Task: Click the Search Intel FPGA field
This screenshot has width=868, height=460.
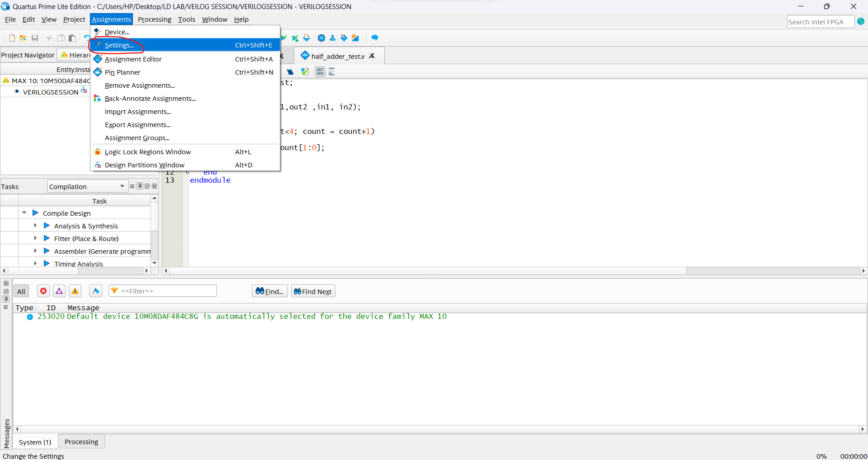Action: [820, 22]
